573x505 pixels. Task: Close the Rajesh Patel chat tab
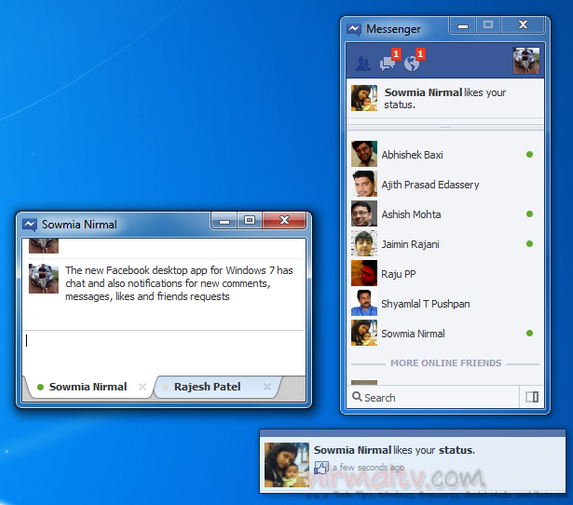(267, 387)
